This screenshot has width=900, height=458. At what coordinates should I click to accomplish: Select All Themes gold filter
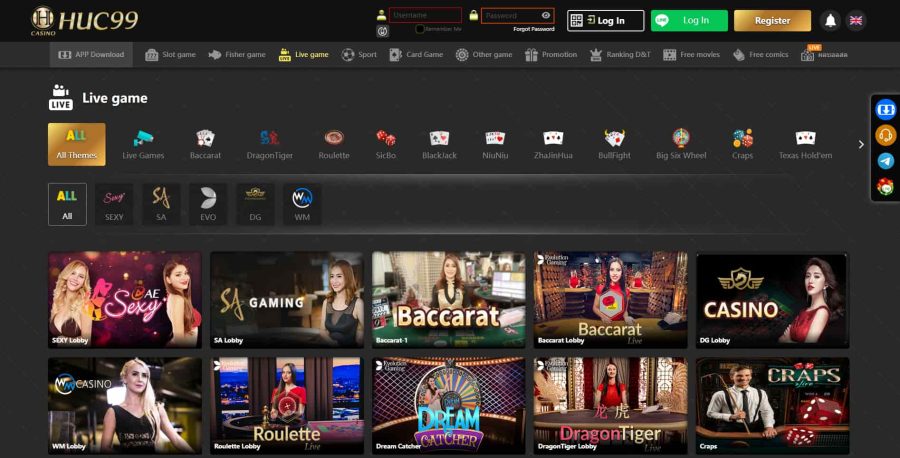coord(76,144)
